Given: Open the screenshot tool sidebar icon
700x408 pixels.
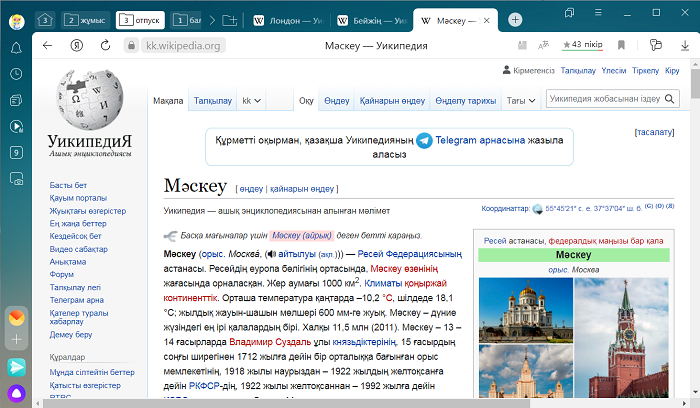Looking at the screenshot, I should click(16, 179).
